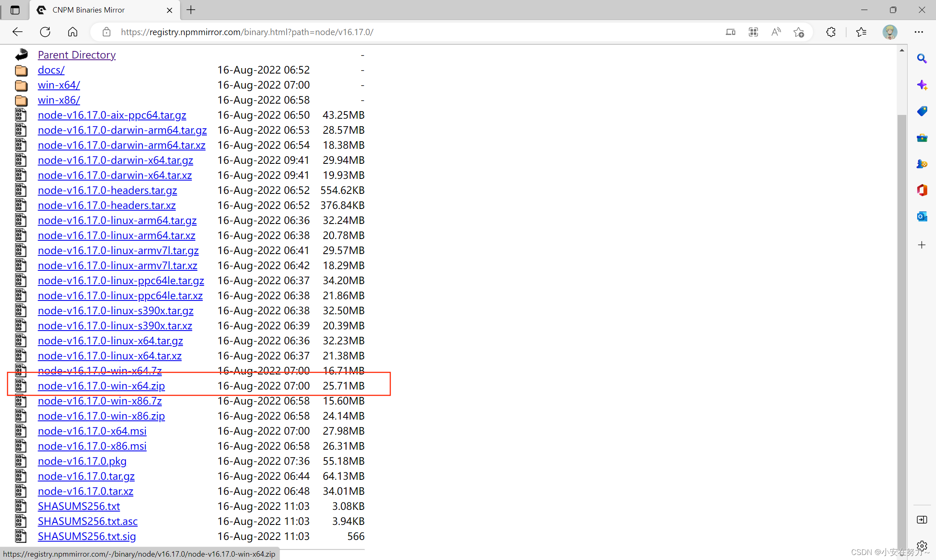
Task: Open the app available/device icon in address bar
Action: [x=730, y=32]
